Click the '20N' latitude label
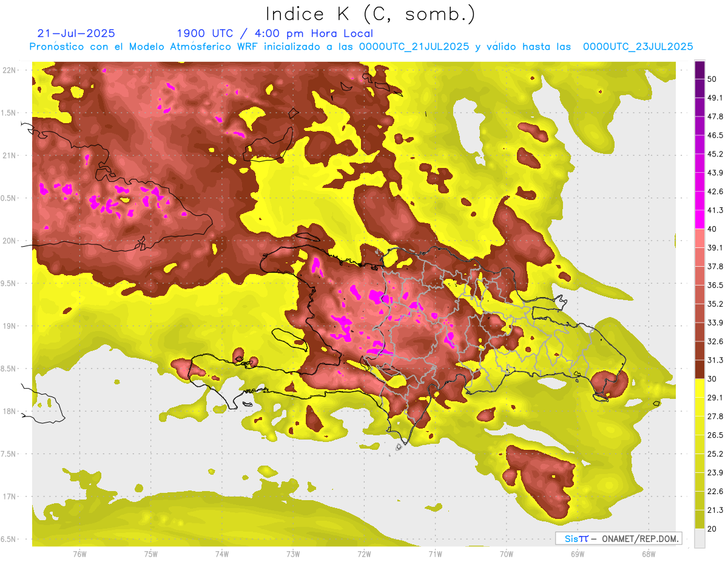The height and width of the screenshot is (562, 728). [8, 241]
